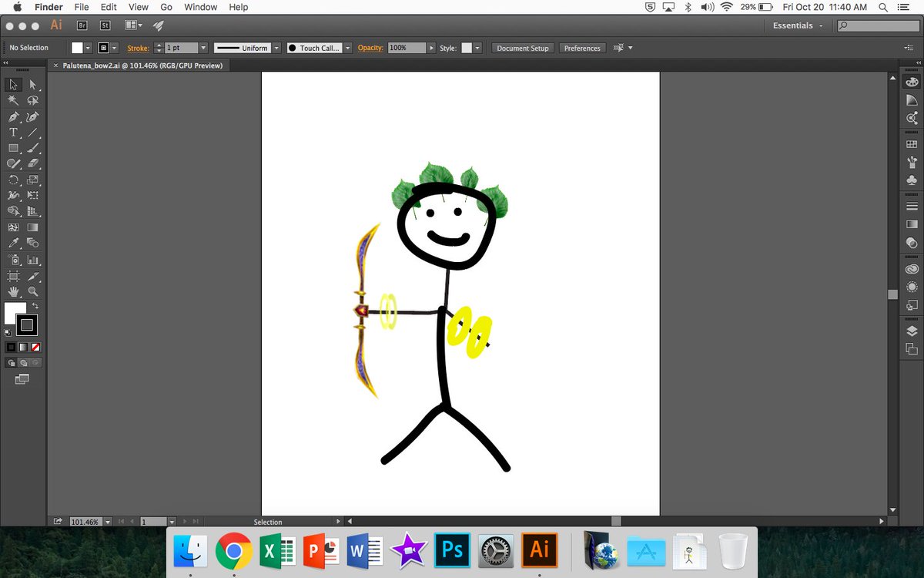Expand the Opacity slider arrow

(x=431, y=48)
